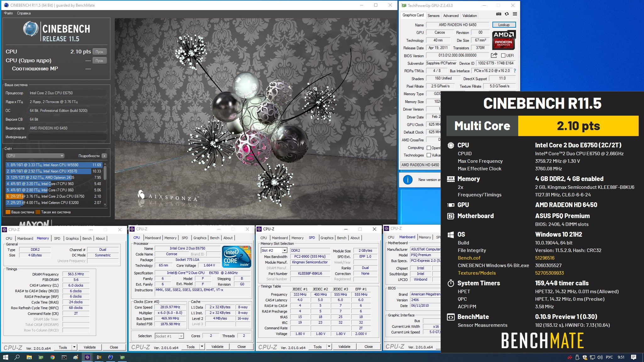This screenshot has width=644, height=362.
Task: Open File Explorer from the taskbar
Action: [29, 357]
